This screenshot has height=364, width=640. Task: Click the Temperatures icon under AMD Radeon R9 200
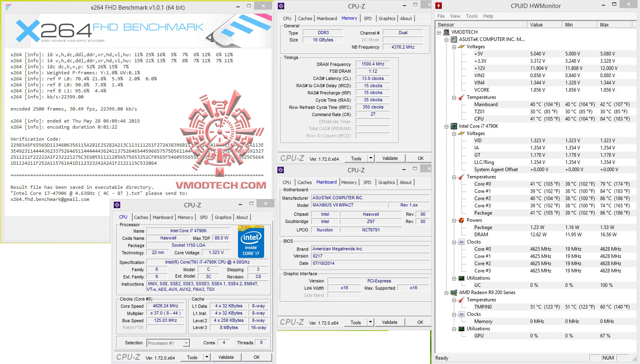coord(462,300)
